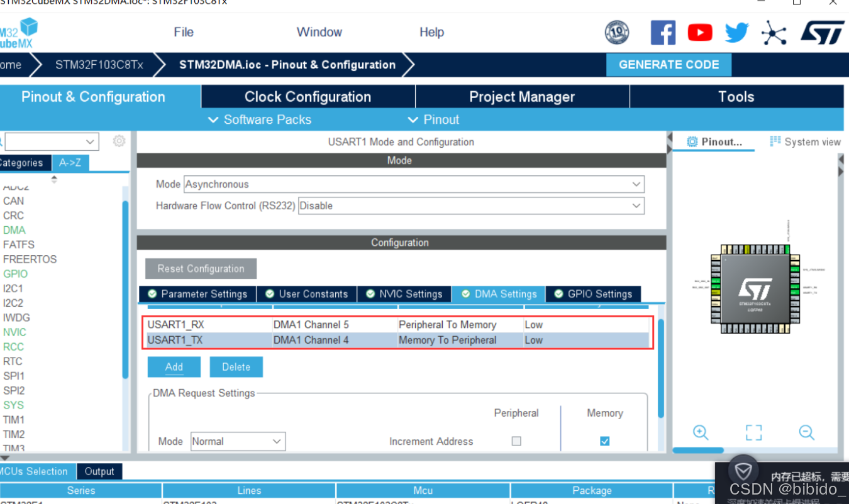Open Hardware Flow Control dropdown
849x504 pixels.
[472, 205]
